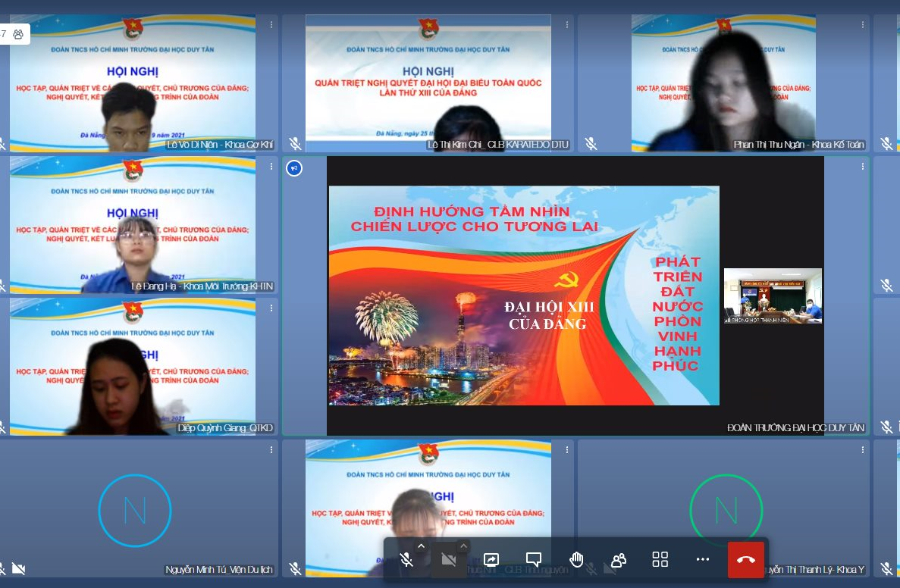Change the tile layout view

point(660,559)
